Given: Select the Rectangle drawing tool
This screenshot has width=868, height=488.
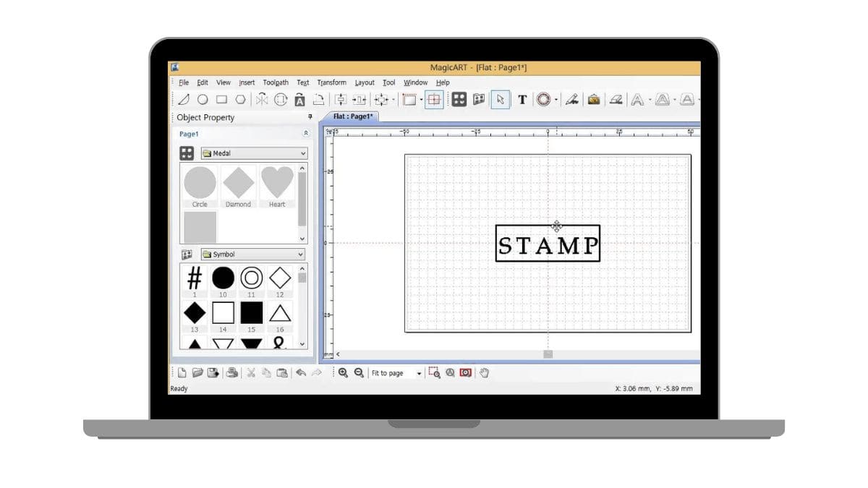Looking at the screenshot, I should coord(222,99).
